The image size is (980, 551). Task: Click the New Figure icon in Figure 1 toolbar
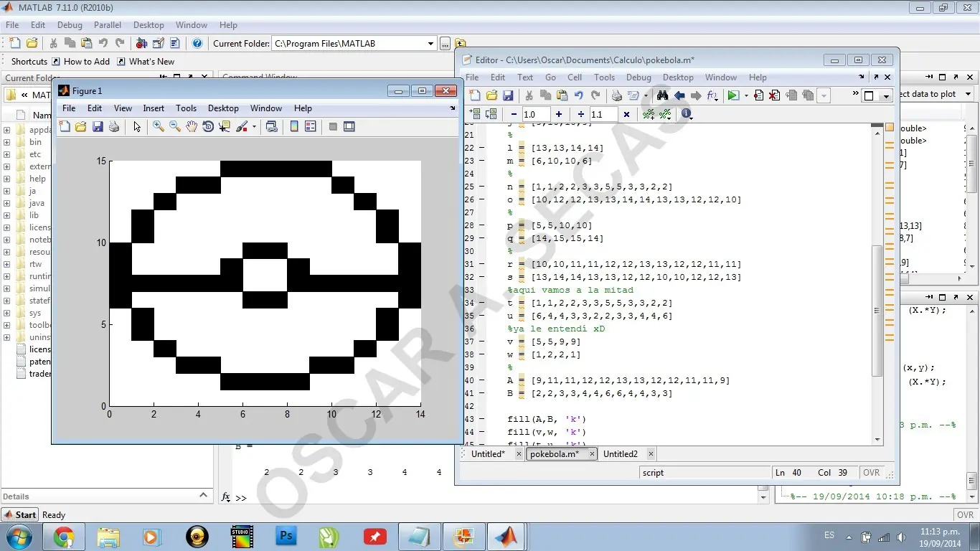click(65, 127)
